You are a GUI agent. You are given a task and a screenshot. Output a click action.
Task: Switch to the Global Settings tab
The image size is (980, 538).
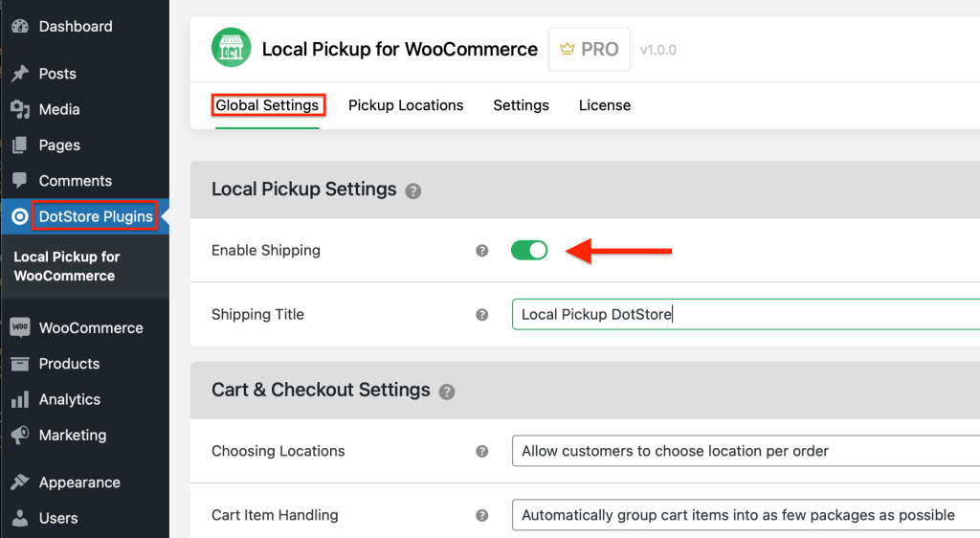click(x=268, y=105)
